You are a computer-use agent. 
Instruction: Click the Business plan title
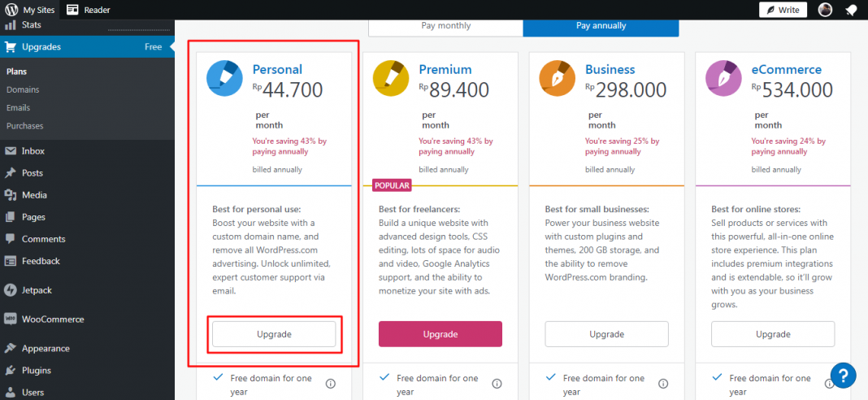click(610, 69)
